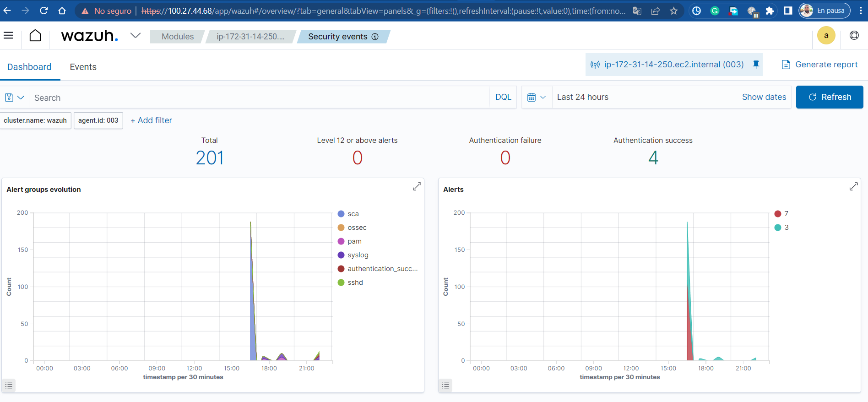This screenshot has width=868, height=402.
Task: Select the sshd legend entry
Action: click(x=355, y=282)
